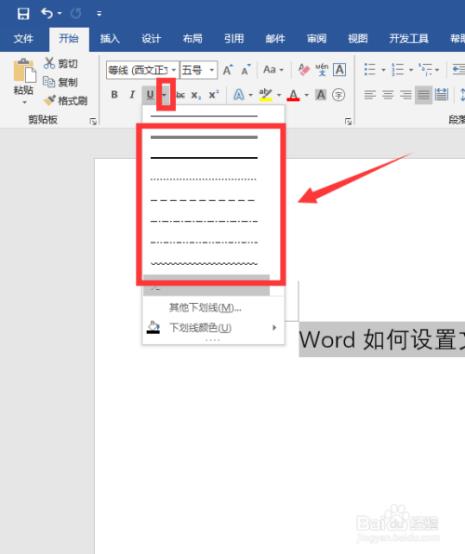Apply yellow text highlight color
Image resolution: width=465 pixels, height=554 pixels.
coord(265,95)
